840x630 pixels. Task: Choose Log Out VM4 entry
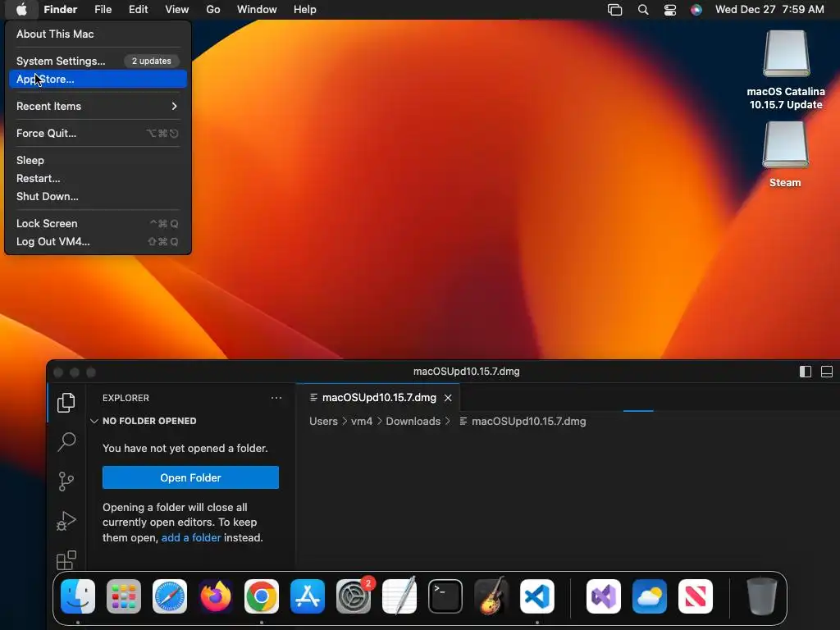click(98, 242)
